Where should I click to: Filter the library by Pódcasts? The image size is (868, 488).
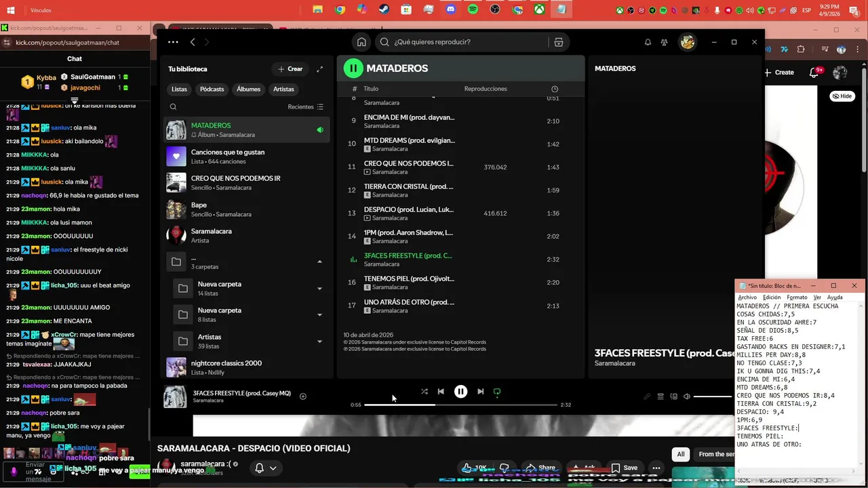(x=212, y=89)
